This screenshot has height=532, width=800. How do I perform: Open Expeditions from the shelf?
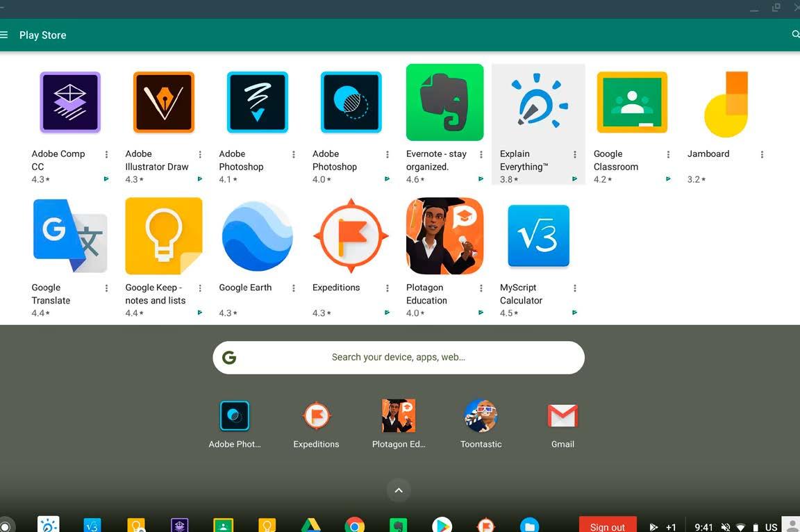pos(485,525)
